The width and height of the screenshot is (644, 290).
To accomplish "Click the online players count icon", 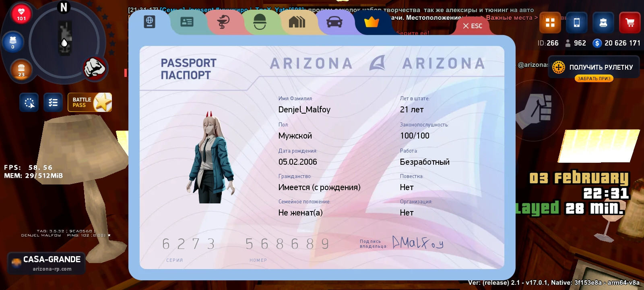I will 568,43.
